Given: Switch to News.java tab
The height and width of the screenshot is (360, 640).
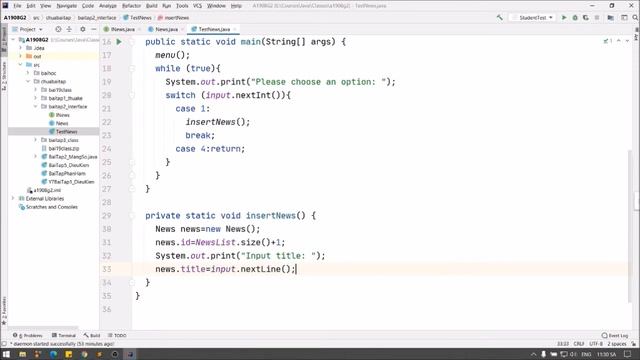Looking at the screenshot, I should pos(166,29).
